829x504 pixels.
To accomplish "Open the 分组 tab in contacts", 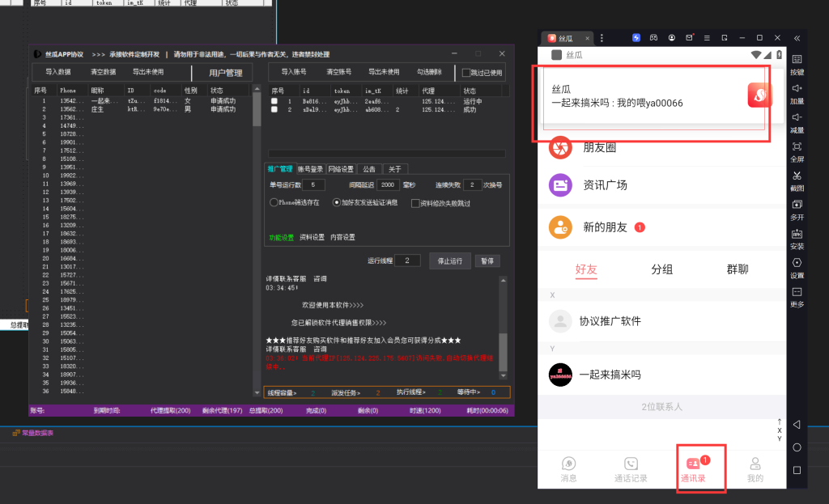I will point(662,269).
